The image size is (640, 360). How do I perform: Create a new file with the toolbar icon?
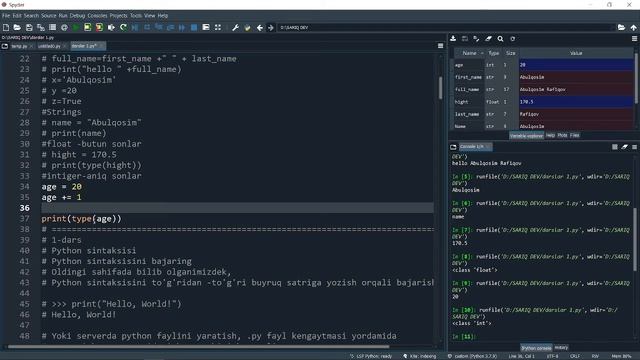(6, 27)
